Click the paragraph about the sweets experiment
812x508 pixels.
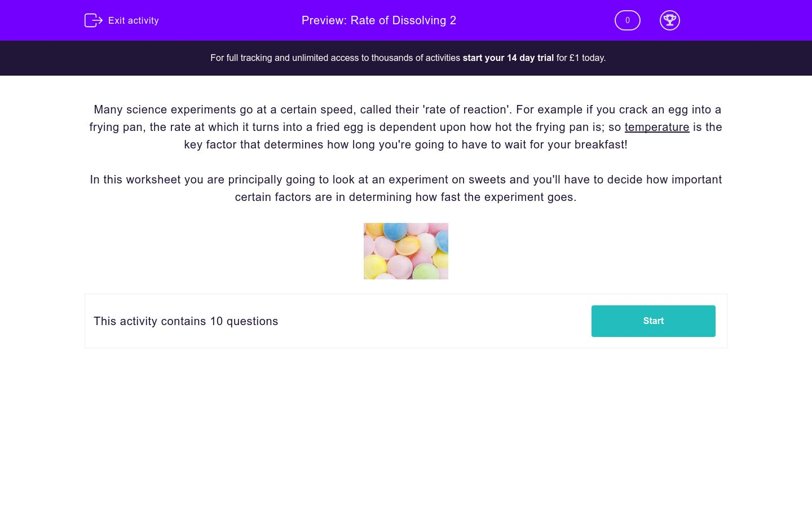click(x=405, y=179)
